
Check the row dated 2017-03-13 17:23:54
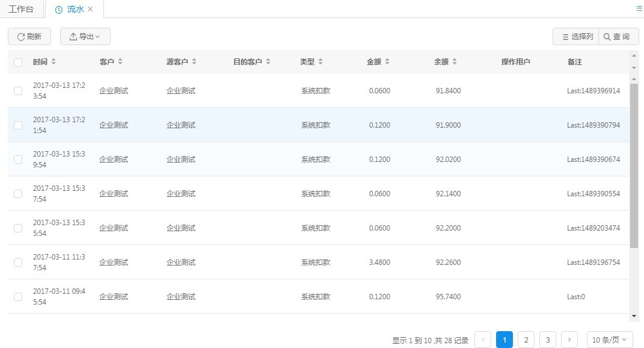click(18, 91)
